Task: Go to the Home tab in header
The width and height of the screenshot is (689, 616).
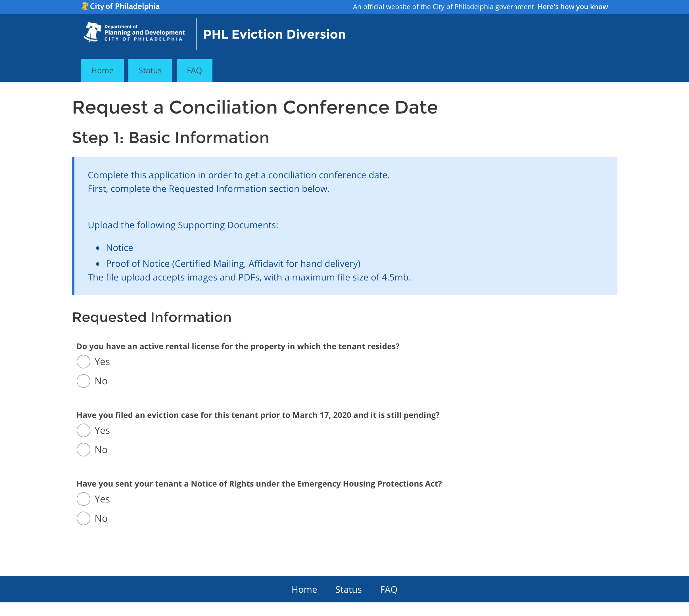Action: (x=102, y=70)
